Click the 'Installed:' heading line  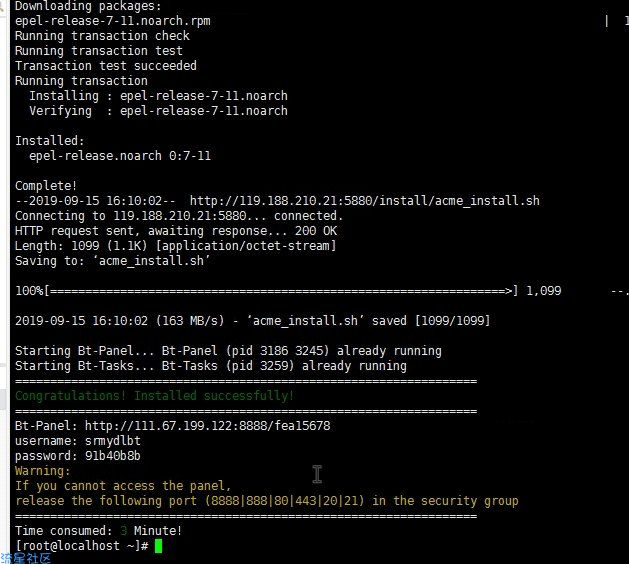tap(50, 141)
